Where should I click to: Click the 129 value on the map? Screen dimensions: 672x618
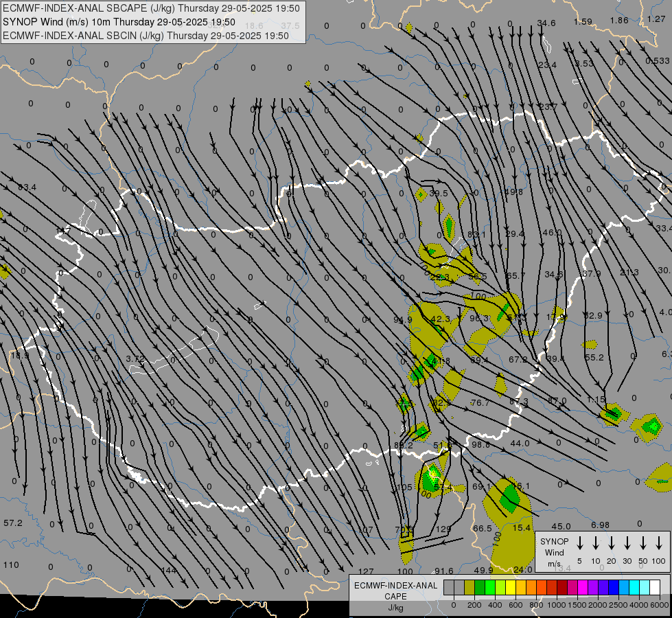[x=443, y=529]
